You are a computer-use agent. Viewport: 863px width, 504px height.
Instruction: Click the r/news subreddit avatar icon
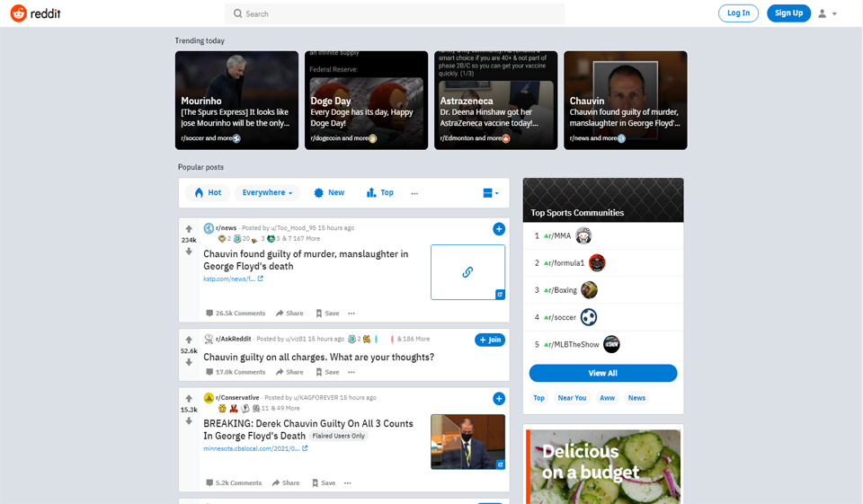pyautogui.click(x=209, y=228)
